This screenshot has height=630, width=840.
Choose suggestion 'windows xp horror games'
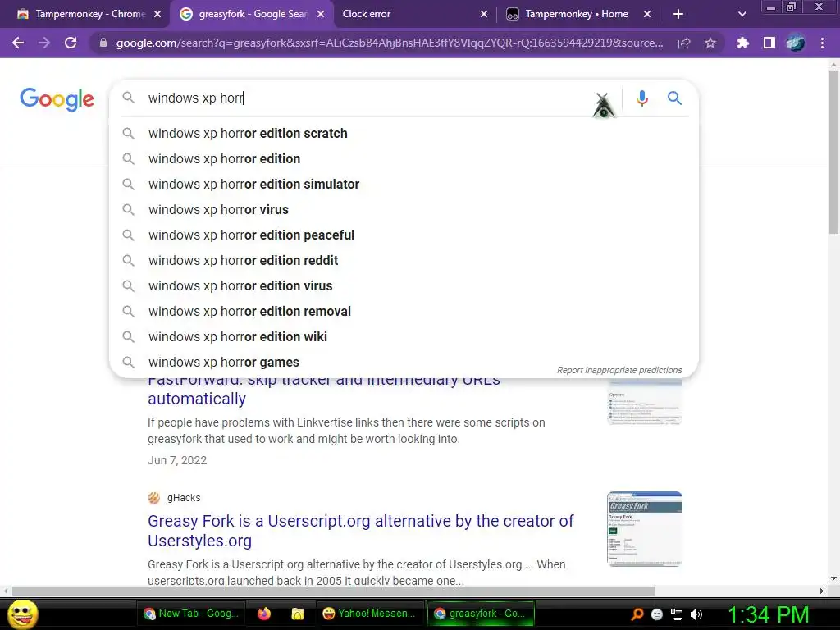click(x=404, y=362)
